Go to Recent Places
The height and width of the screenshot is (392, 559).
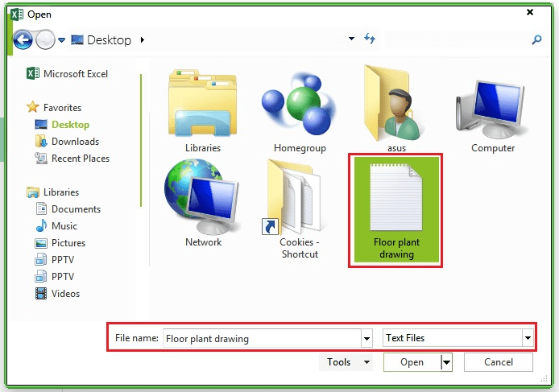click(80, 159)
